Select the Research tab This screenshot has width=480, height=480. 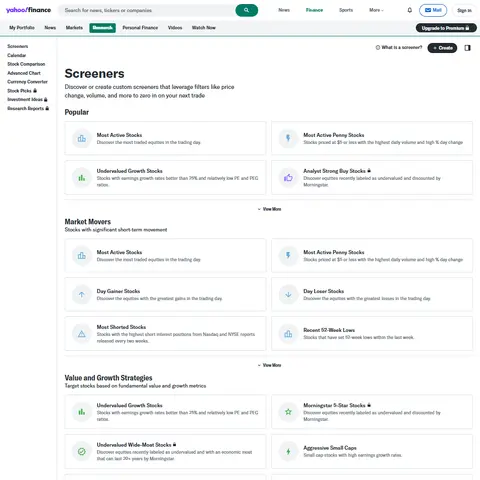pos(102,28)
